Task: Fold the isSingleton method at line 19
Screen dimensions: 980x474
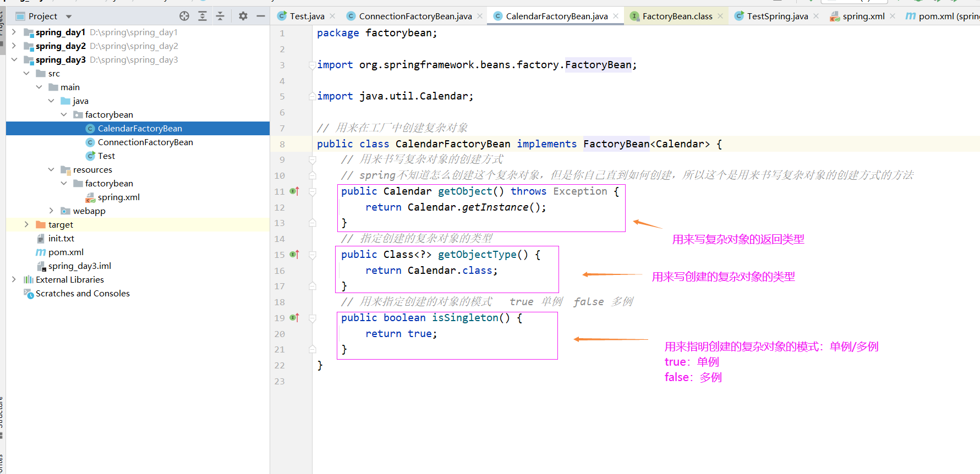Action: tap(313, 318)
